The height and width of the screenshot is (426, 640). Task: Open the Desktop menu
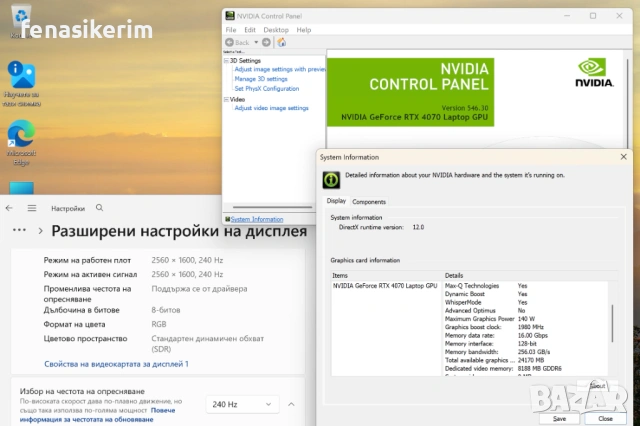point(276,30)
